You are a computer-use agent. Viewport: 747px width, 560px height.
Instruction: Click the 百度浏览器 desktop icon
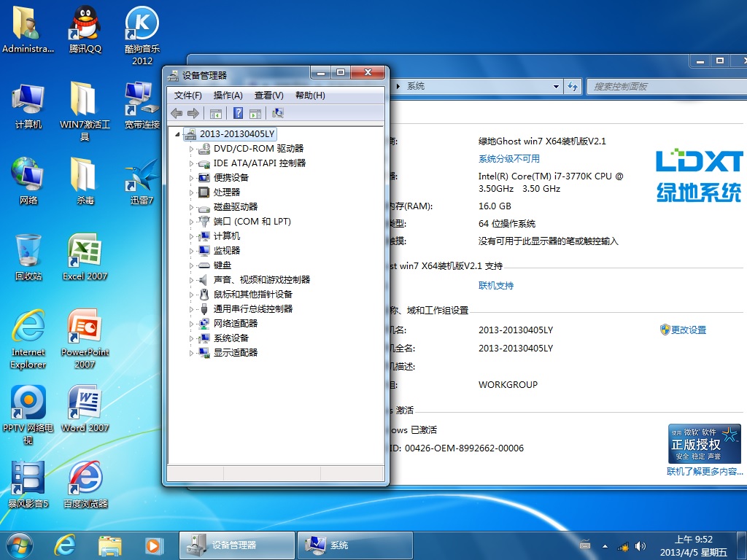point(85,484)
